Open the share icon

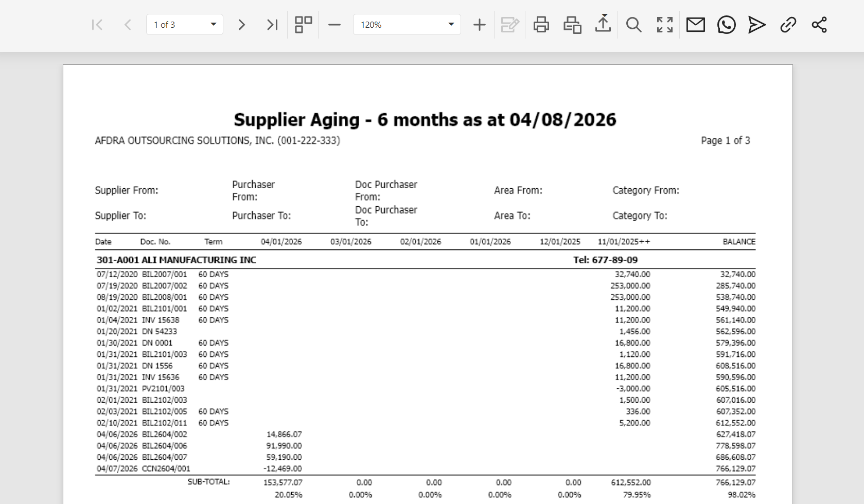pos(819,25)
